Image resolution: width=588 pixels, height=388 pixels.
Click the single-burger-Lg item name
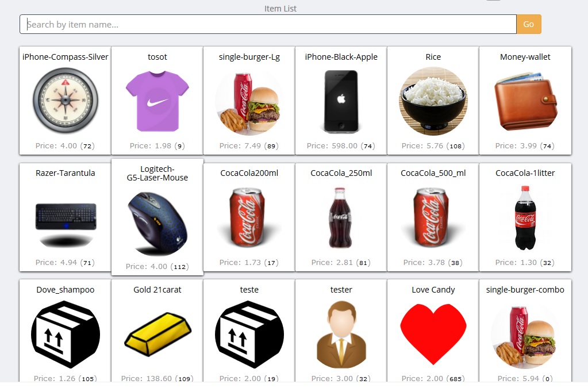pos(249,57)
